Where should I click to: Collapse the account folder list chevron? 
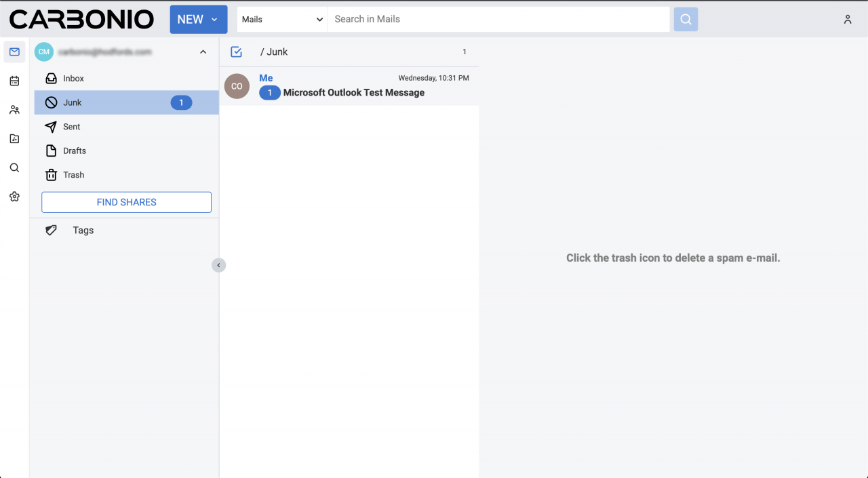point(203,52)
